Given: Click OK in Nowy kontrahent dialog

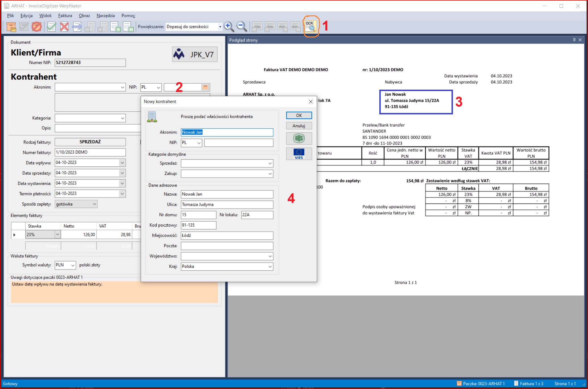Looking at the screenshot, I should (x=299, y=115).
